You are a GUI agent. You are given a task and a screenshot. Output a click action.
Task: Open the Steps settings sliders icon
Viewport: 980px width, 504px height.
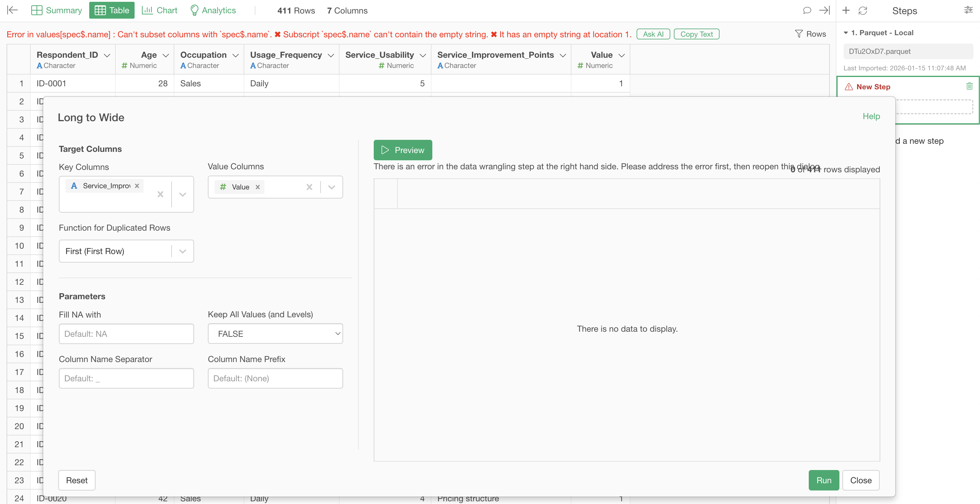coord(968,10)
